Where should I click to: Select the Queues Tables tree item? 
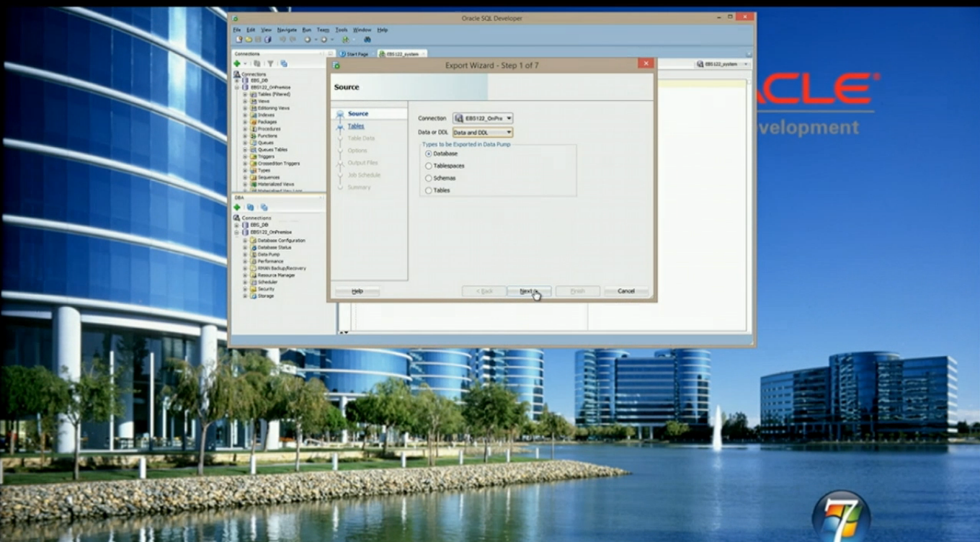[272, 149]
